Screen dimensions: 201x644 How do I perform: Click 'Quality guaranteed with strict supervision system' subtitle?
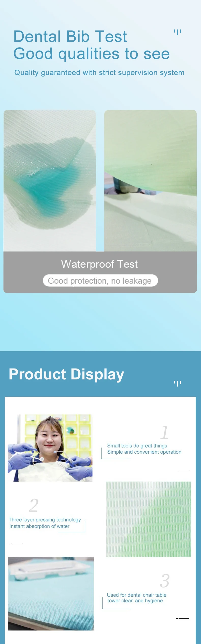point(99,73)
